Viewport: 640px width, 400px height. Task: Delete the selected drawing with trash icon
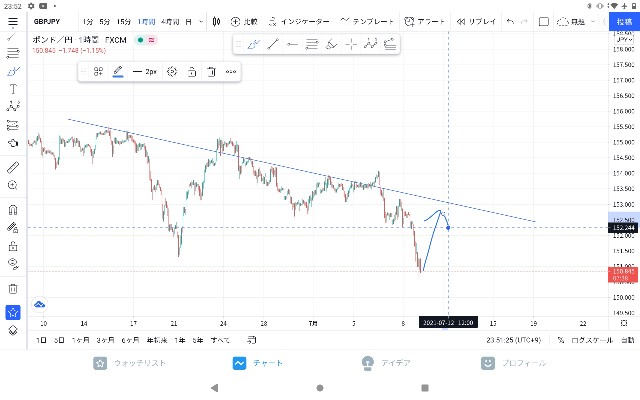(211, 72)
